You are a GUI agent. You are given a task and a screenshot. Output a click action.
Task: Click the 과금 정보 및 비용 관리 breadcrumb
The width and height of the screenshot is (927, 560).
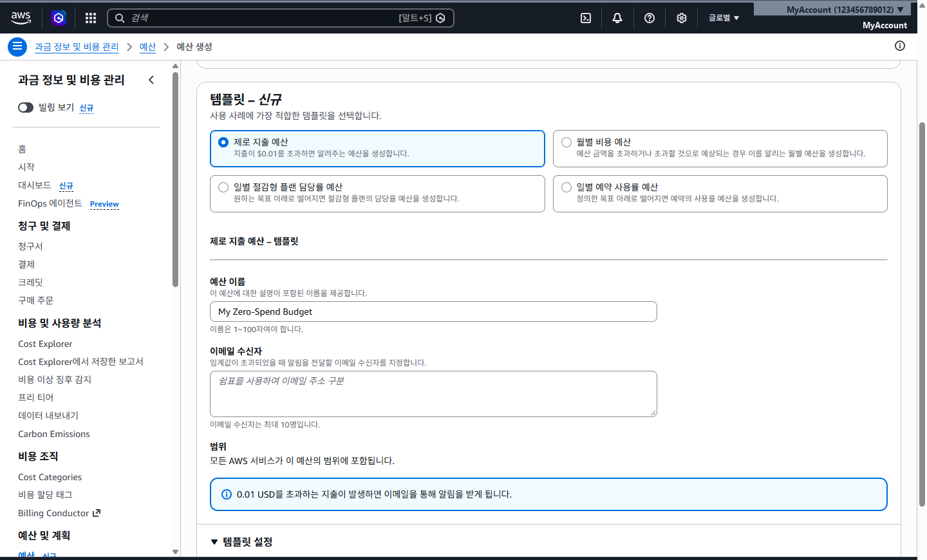click(77, 46)
